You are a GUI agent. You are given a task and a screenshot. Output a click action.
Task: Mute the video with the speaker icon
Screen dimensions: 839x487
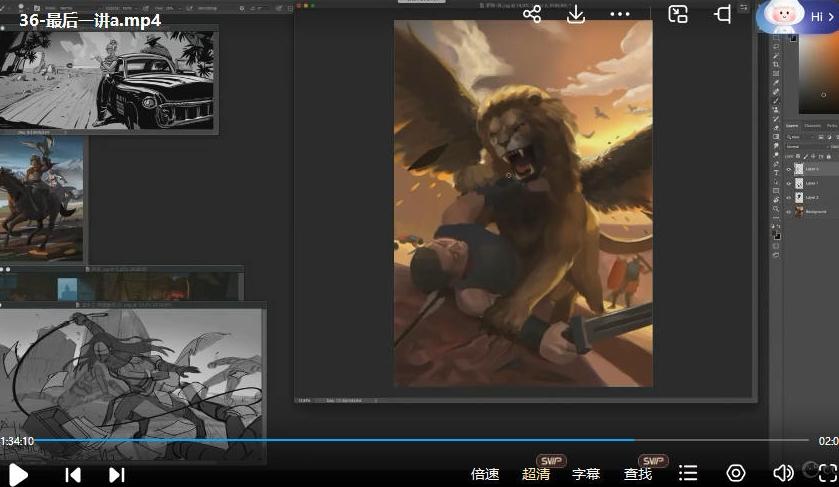click(783, 473)
